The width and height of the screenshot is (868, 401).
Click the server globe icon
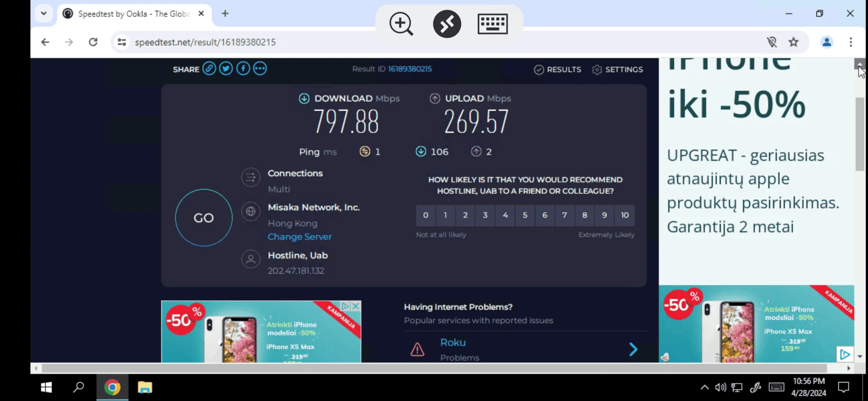click(x=251, y=211)
